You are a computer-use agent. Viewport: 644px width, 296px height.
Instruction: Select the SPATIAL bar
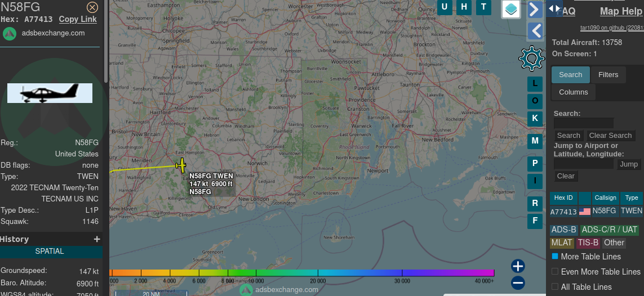click(50, 252)
